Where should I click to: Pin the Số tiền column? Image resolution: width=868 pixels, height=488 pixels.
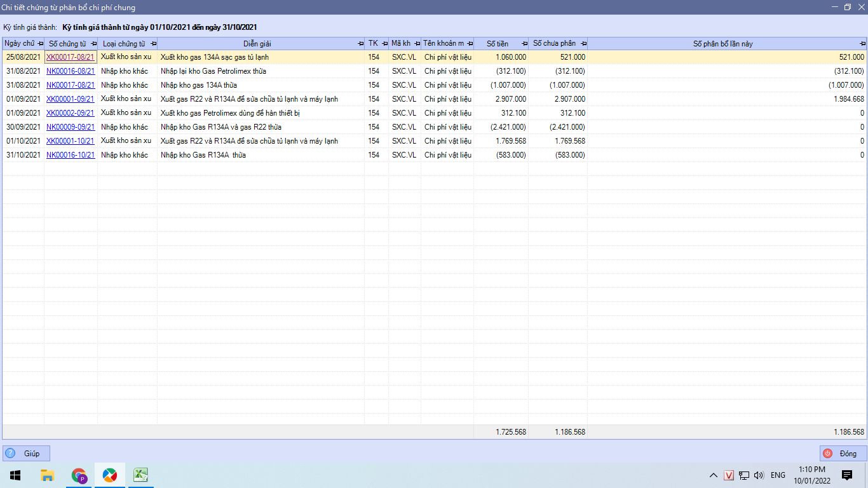coord(524,43)
